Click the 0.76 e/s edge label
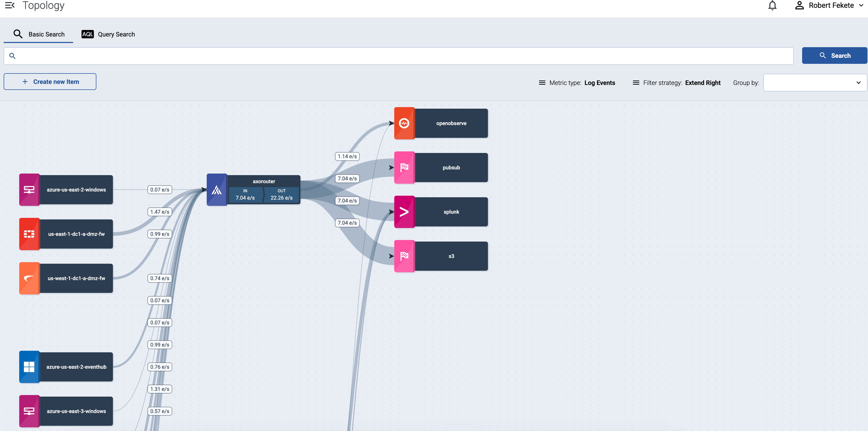This screenshot has height=431, width=868. pyautogui.click(x=160, y=367)
